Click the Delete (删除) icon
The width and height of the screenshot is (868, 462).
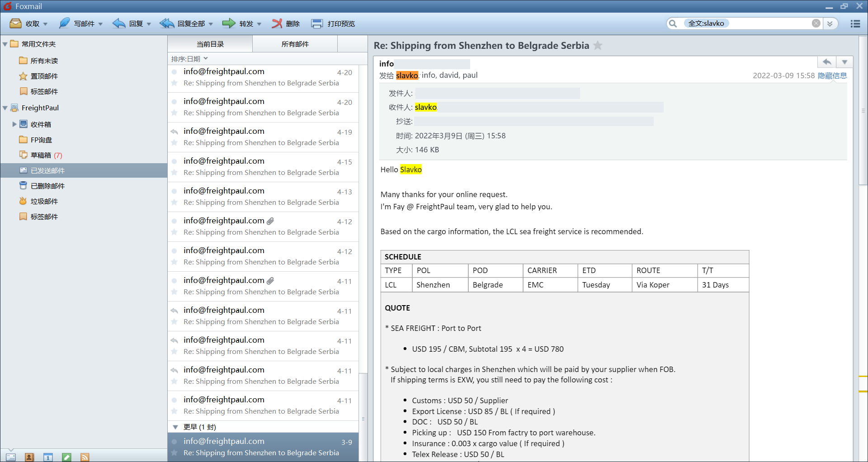(277, 24)
